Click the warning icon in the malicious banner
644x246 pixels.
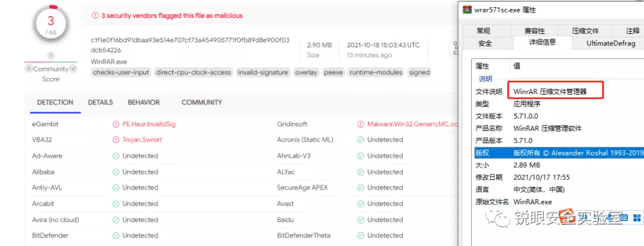[95, 15]
